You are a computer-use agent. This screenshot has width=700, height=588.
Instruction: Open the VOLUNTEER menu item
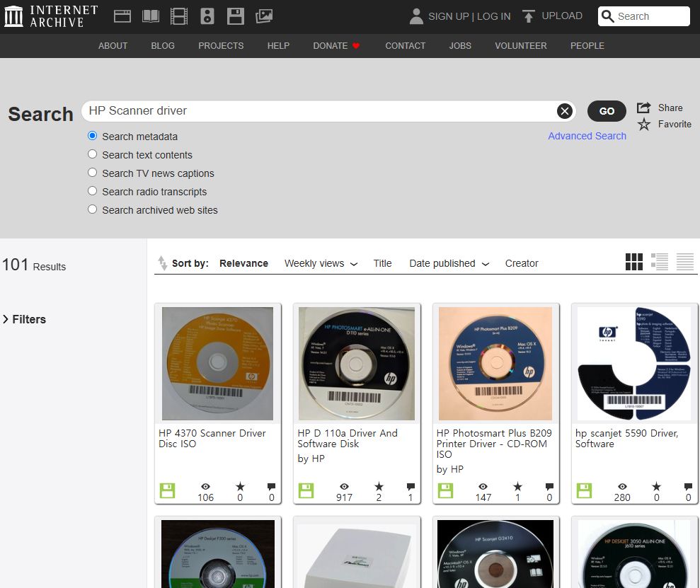[x=520, y=46]
